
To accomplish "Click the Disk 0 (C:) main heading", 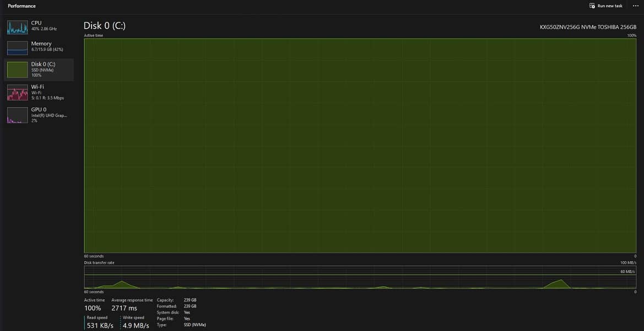I will pos(105,25).
